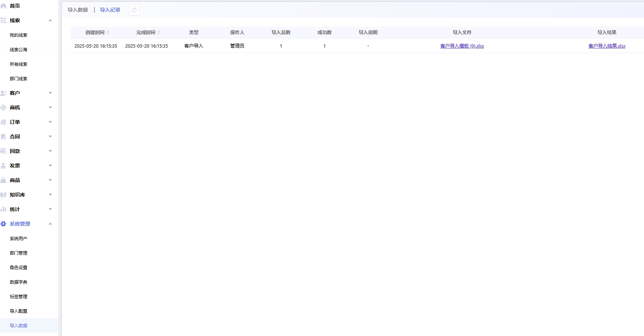The width and height of the screenshot is (644, 336).
Task: Click the shopping bag icon for 商品
Action: pos(4,181)
